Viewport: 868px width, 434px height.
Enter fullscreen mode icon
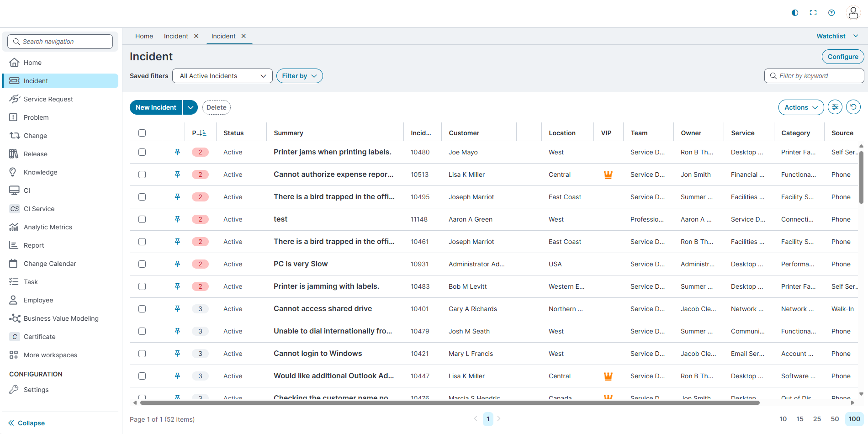pos(813,13)
